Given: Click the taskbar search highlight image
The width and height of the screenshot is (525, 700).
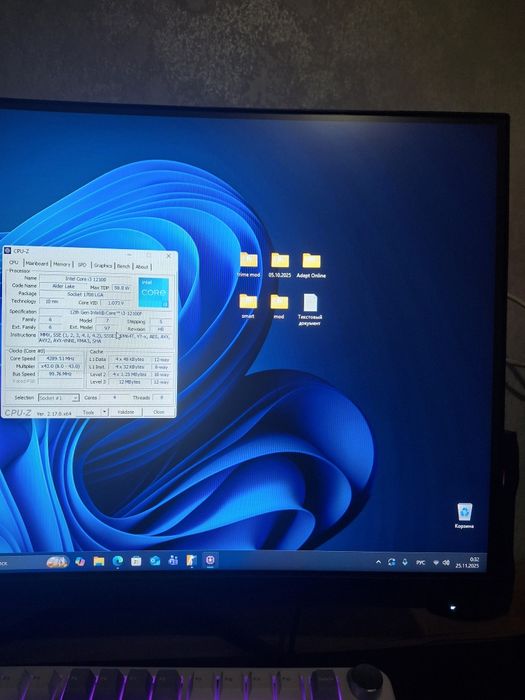Looking at the screenshot, I should tap(58, 561).
